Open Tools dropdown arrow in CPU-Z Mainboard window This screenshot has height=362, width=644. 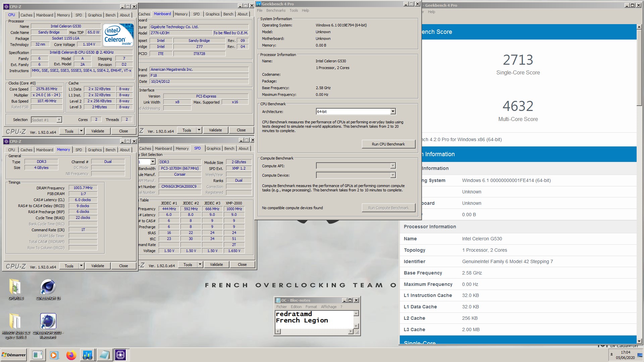pyautogui.click(x=199, y=130)
